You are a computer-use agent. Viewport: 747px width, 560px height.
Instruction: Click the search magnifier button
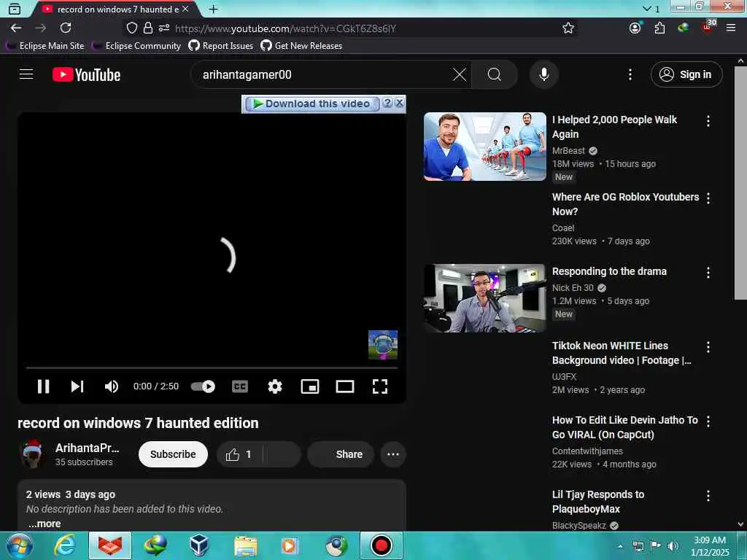click(495, 74)
